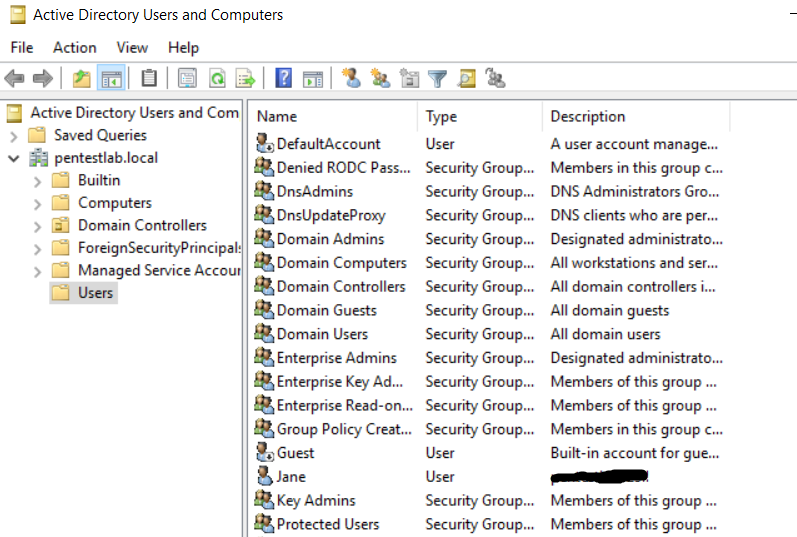
Task: Click the Domain Admins group icon
Action: click(x=264, y=238)
